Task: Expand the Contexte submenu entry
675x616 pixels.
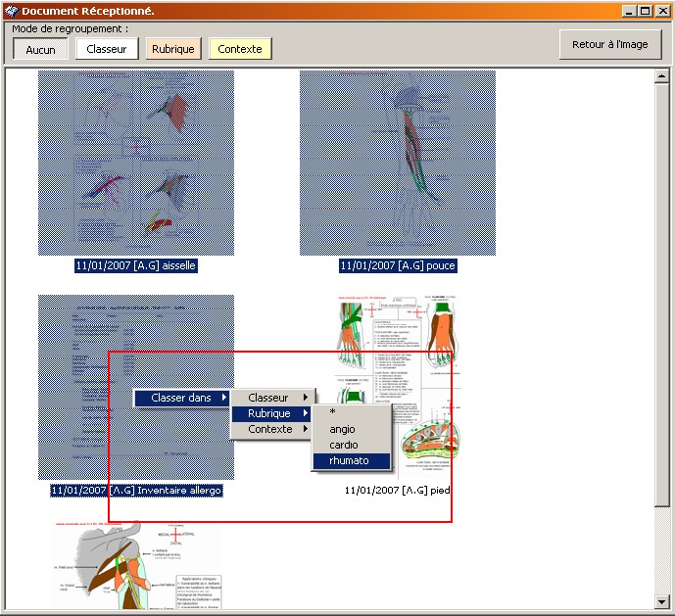Action: [269, 429]
